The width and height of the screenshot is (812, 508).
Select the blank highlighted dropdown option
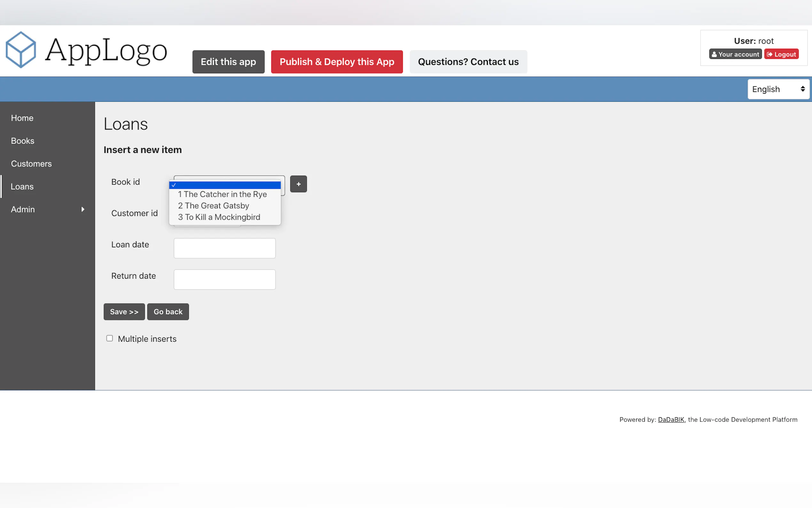tap(225, 185)
